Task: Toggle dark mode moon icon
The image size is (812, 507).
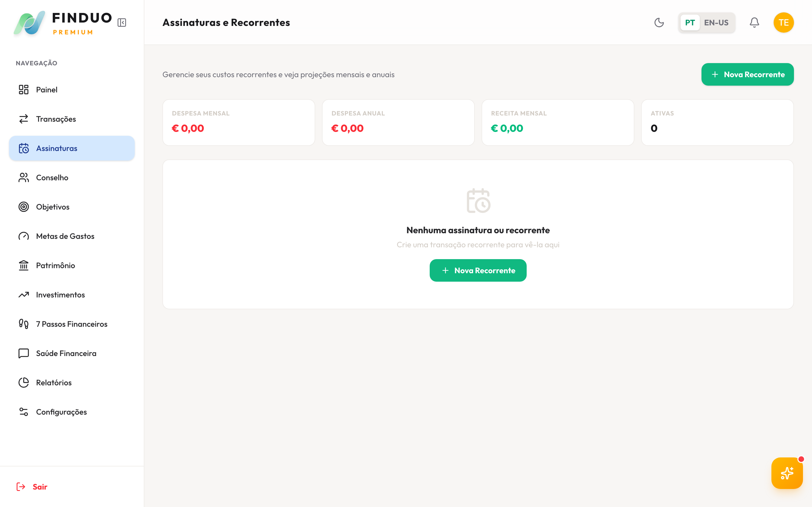Action: point(659,23)
